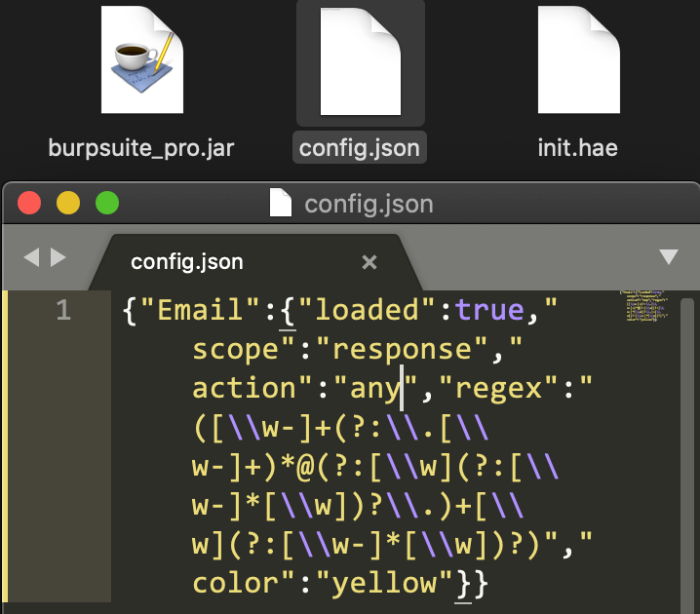Open the tab list dropdown triangle
The width and height of the screenshot is (700, 614).
point(669,257)
